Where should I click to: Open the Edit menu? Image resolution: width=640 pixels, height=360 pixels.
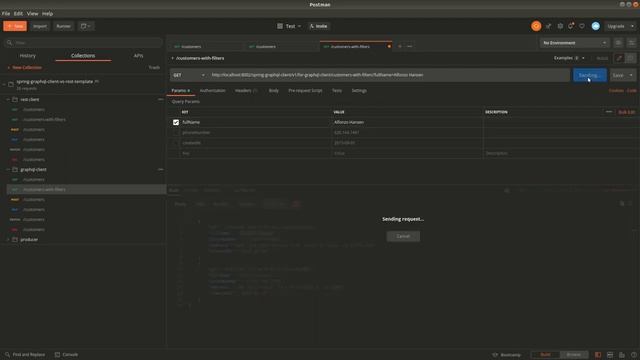tap(18, 13)
